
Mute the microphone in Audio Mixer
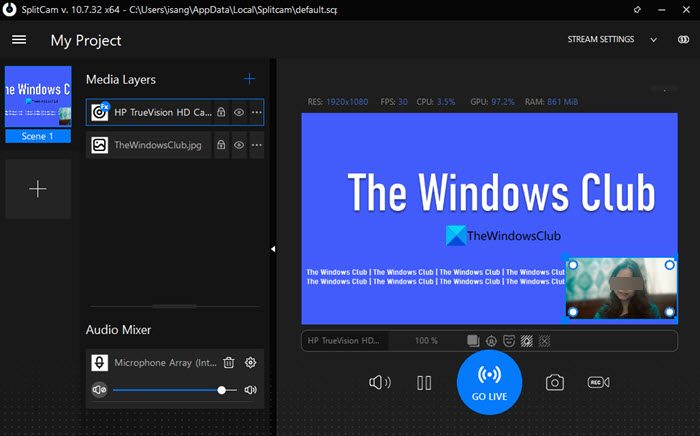tap(98, 390)
